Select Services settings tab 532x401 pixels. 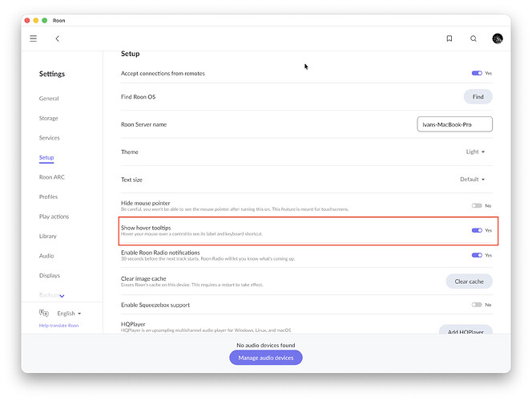click(x=49, y=138)
